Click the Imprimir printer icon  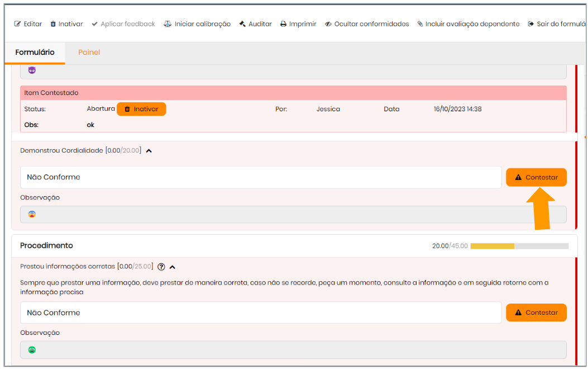[283, 24]
